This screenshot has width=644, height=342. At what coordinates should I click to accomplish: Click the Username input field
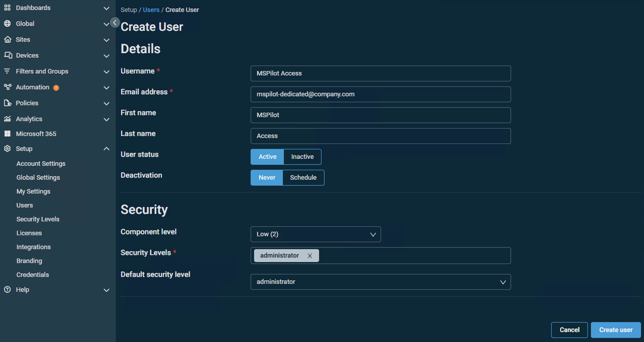381,73
